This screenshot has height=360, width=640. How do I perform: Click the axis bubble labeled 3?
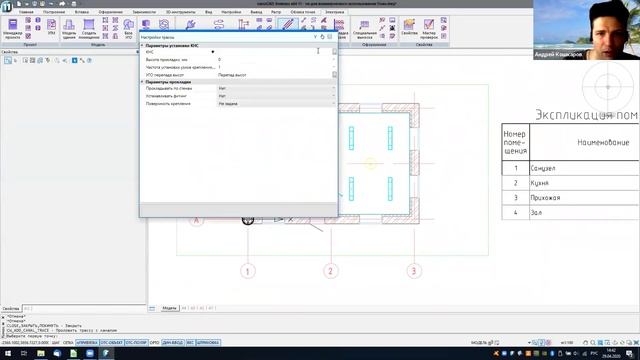tap(414, 271)
